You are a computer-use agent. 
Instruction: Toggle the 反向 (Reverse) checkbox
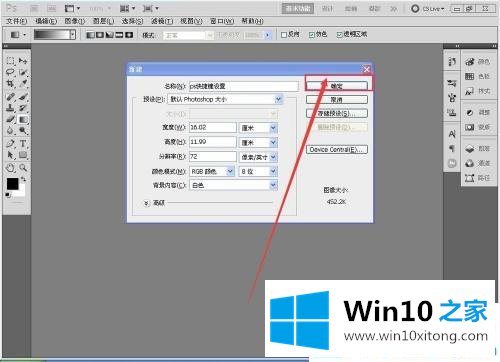coord(284,35)
